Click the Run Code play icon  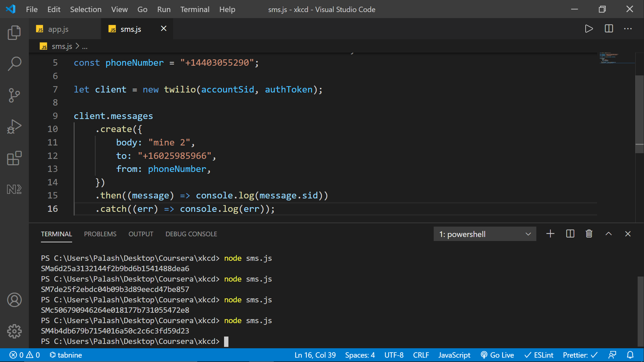pyautogui.click(x=589, y=29)
